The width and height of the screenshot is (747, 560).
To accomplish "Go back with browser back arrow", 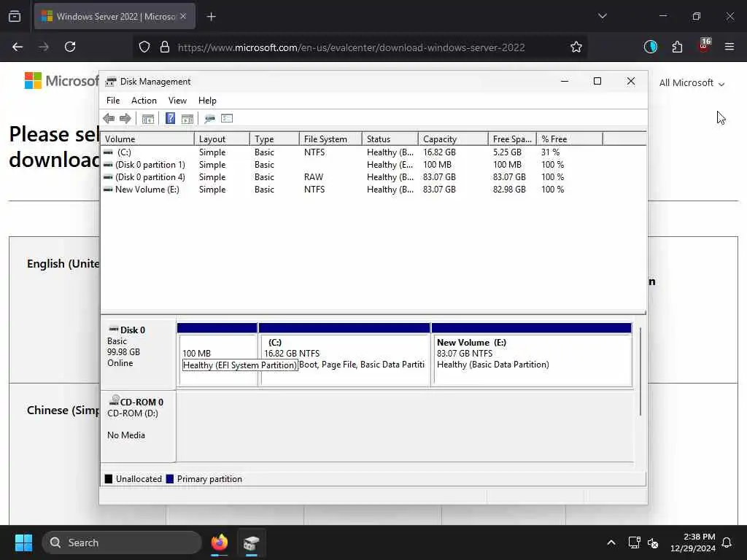I will (x=18, y=47).
